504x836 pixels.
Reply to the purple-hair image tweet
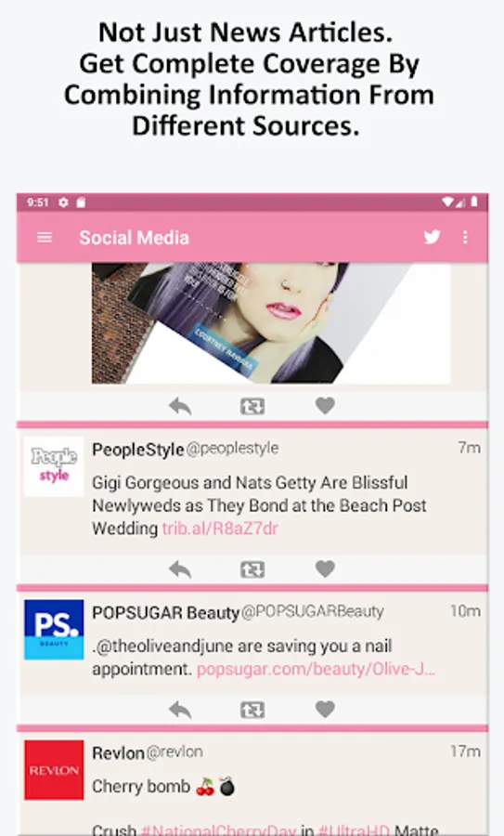(180, 406)
